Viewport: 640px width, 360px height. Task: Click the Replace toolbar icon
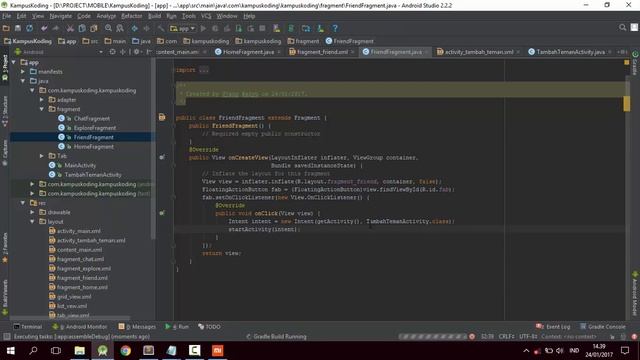(x=120, y=28)
